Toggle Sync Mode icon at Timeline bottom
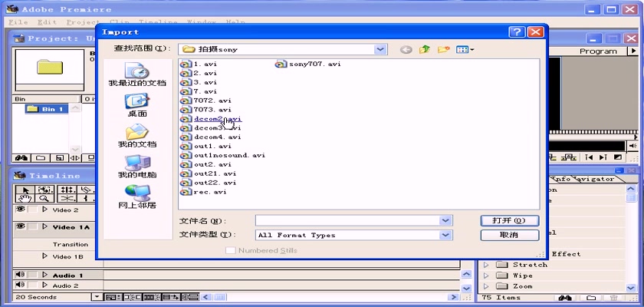 pos(190,297)
